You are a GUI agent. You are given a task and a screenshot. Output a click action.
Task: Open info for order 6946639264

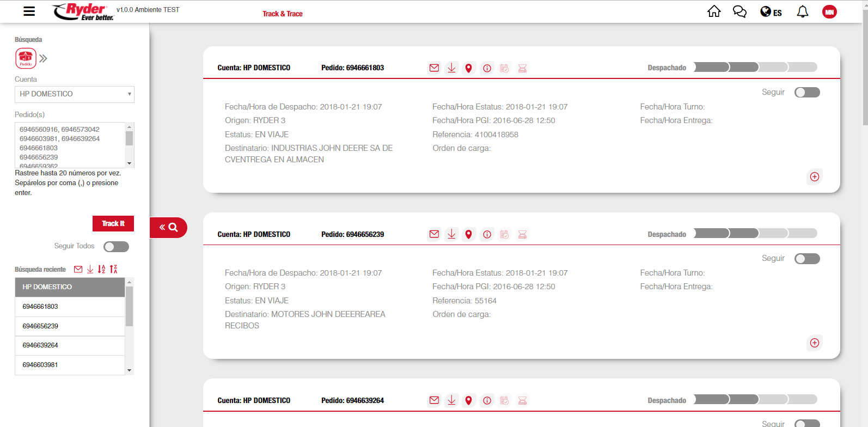pos(487,400)
